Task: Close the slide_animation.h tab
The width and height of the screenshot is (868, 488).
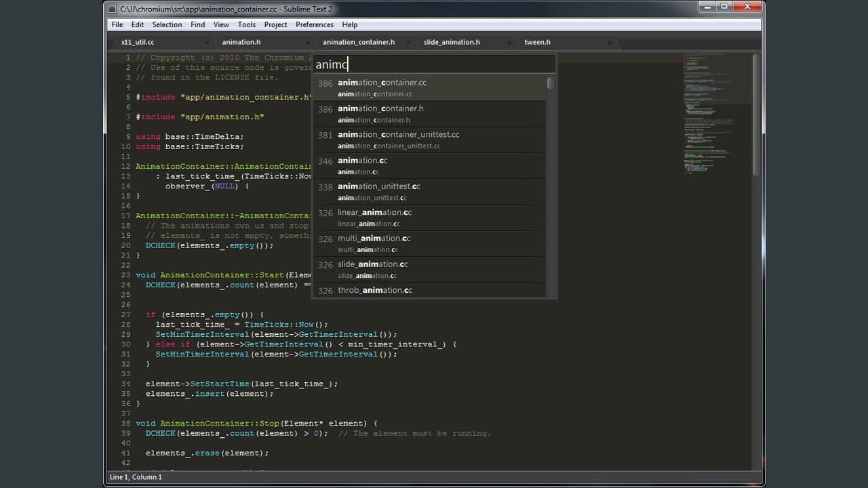Action: 509,42
